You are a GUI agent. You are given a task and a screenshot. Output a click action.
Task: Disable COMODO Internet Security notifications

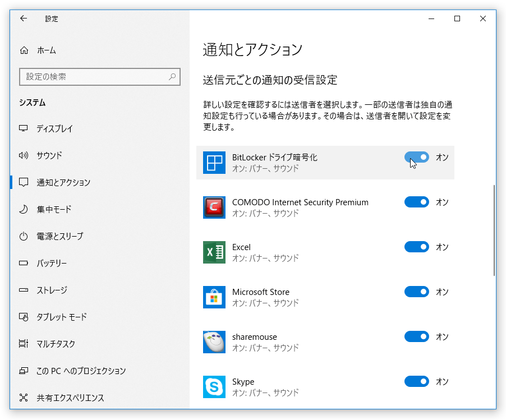[417, 202]
